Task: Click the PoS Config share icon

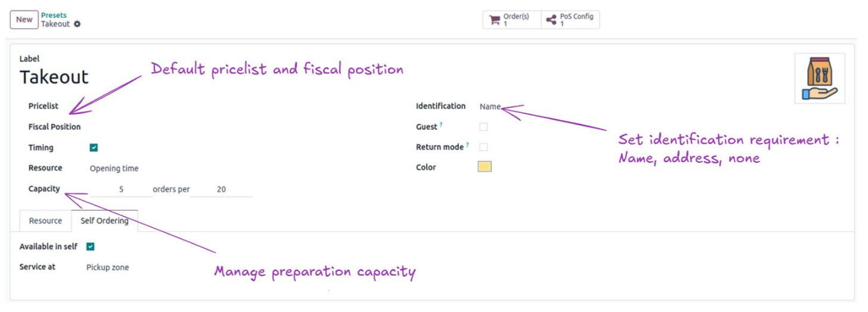Action: 551,20
